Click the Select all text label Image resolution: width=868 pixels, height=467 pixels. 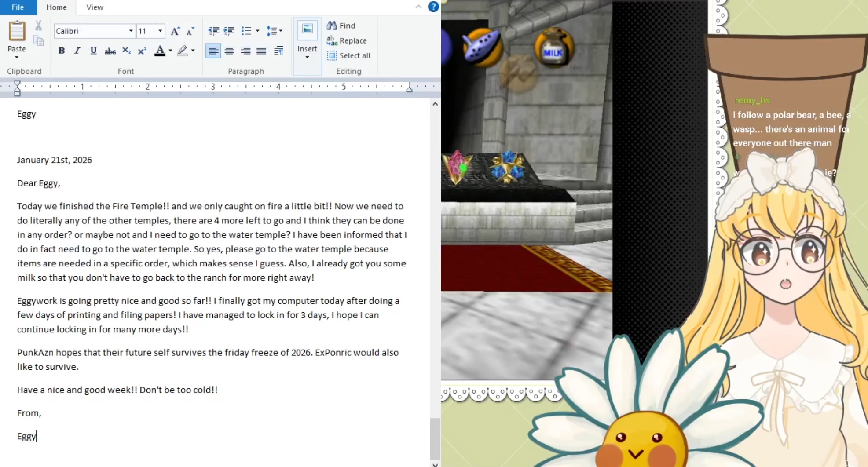pyautogui.click(x=355, y=55)
